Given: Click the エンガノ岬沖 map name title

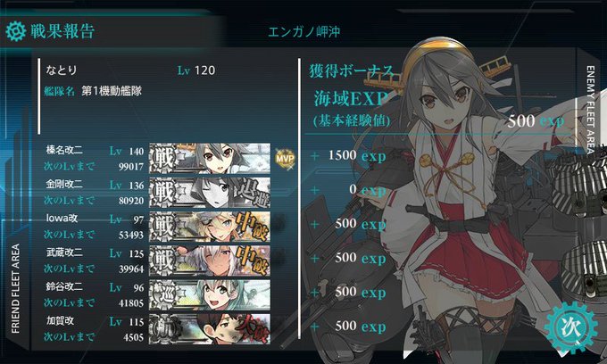Looking at the screenshot, I should (303, 31).
